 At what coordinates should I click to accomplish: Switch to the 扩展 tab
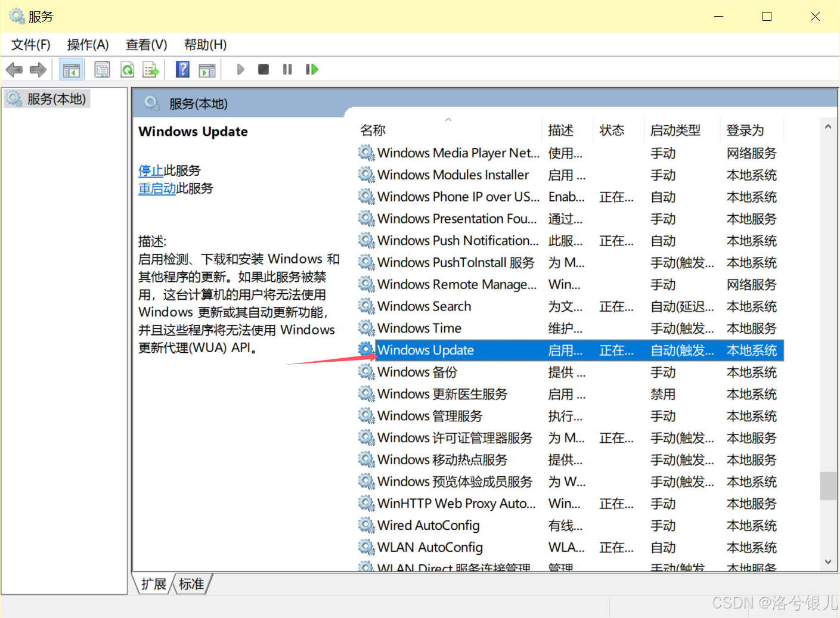click(x=154, y=584)
